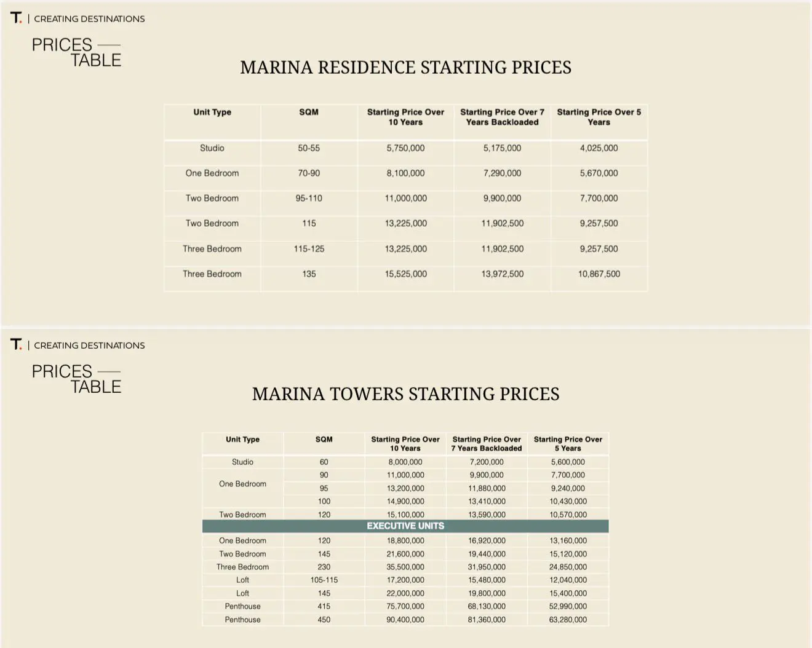Select the 21,600,000 executive two bedroom price
Viewport: 812px width, 648px height.
pyautogui.click(x=405, y=554)
